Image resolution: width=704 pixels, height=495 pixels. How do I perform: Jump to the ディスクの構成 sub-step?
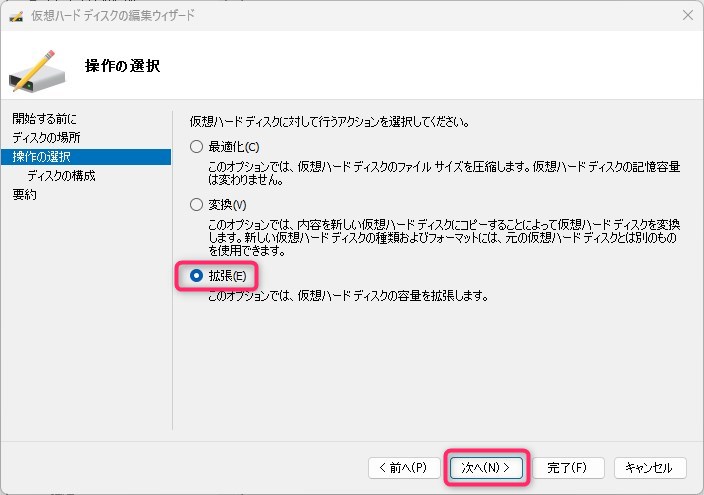(61, 175)
